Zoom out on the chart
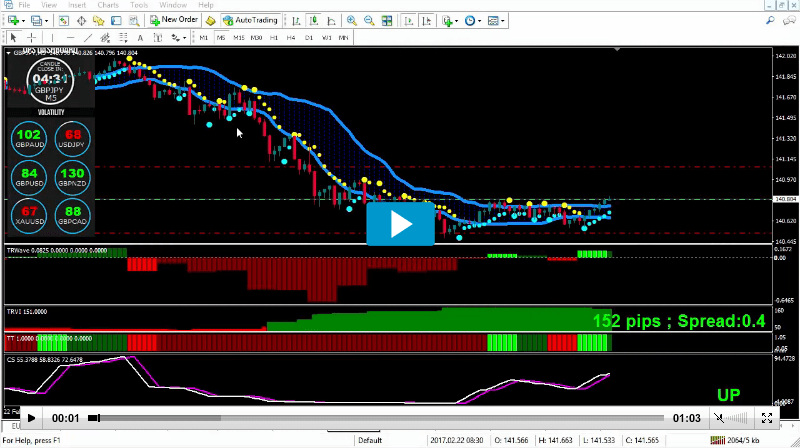This screenshot has height=448, width=800. point(369,20)
